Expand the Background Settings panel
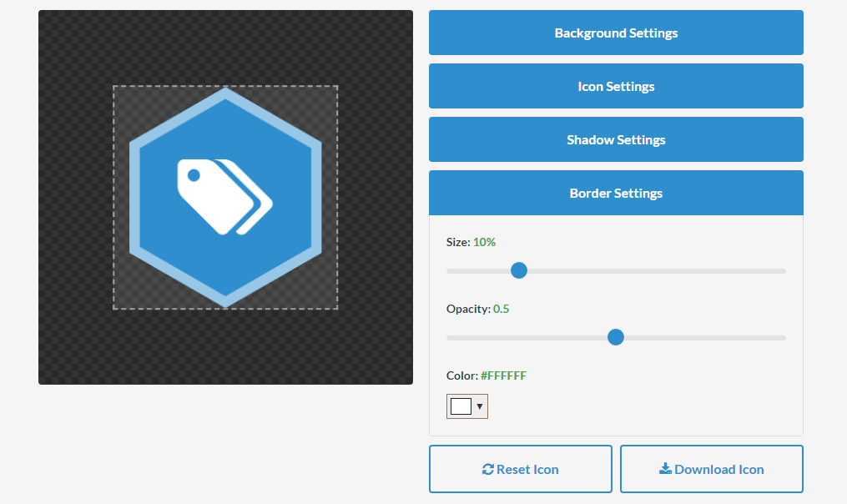The width and height of the screenshot is (847, 504). pos(616,33)
